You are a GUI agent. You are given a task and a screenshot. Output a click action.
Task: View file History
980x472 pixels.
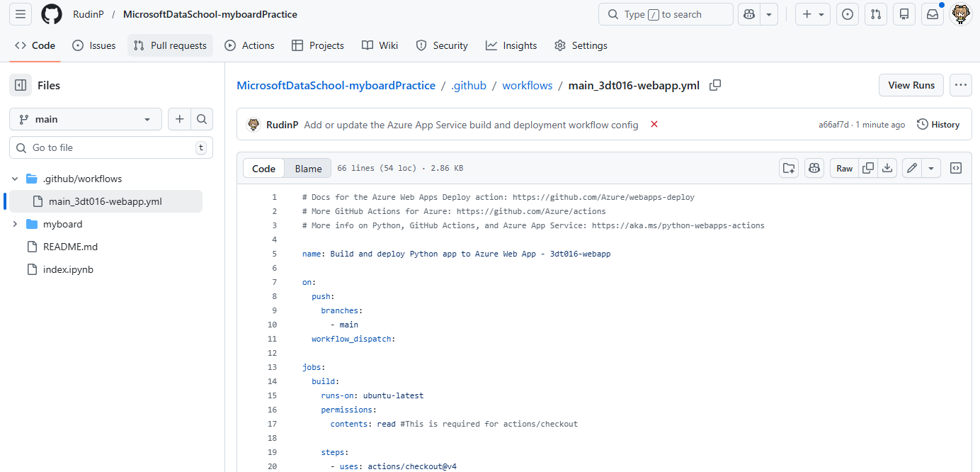(938, 124)
